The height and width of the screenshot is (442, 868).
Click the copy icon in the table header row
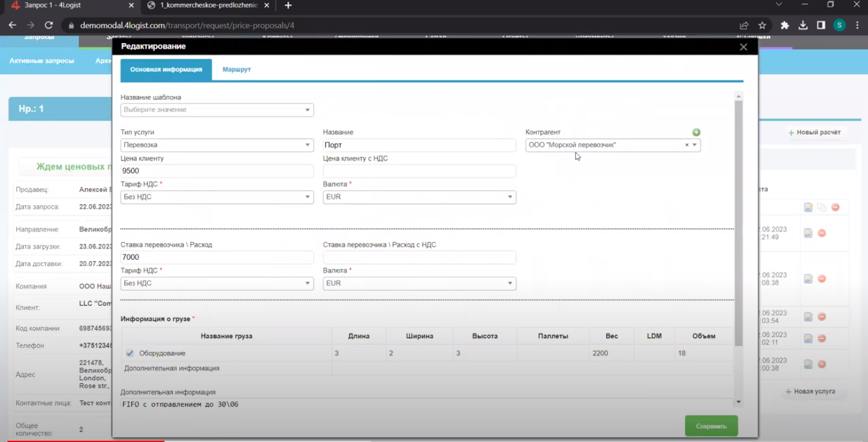pyautogui.click(x=822, y=207)
